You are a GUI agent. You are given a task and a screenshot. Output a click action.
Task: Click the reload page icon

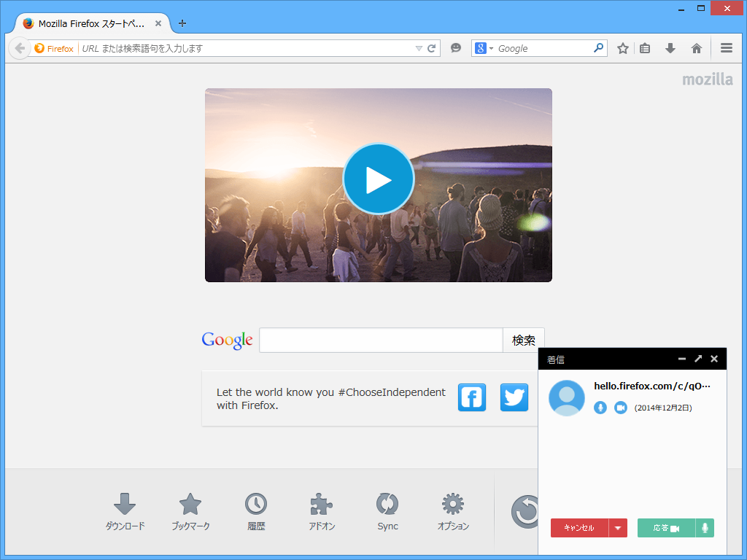[x=432, y=48]
